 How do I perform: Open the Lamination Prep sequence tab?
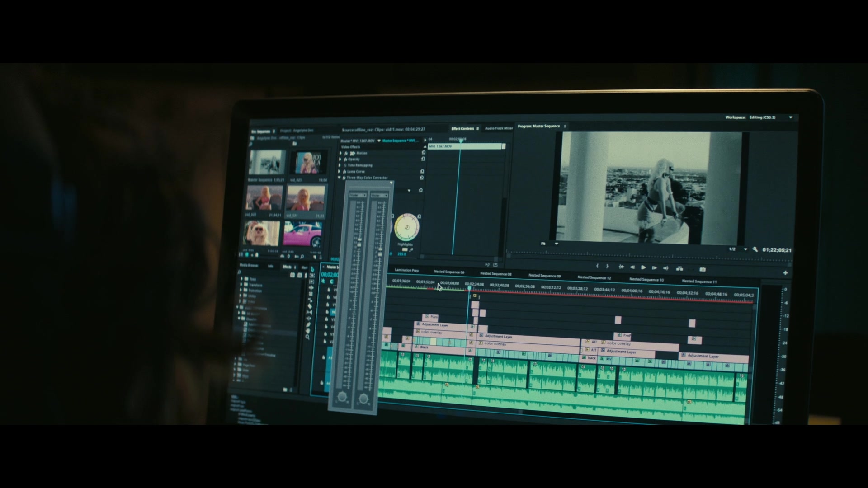tap(406, 270)
